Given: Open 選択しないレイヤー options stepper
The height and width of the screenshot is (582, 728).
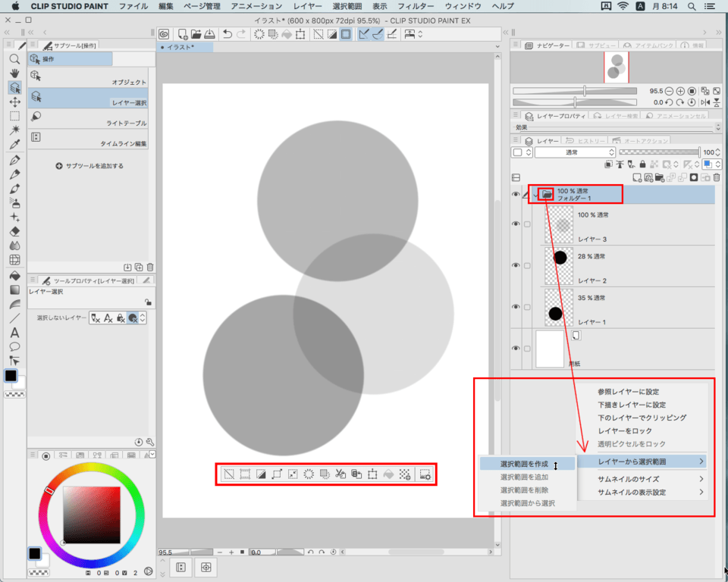Looking at the screenshot, I should (143, 318).
